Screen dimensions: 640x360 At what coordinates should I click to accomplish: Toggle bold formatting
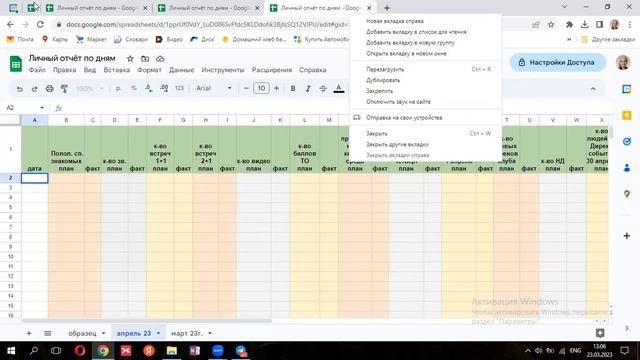pyautogui.click(x=293, y=88)
